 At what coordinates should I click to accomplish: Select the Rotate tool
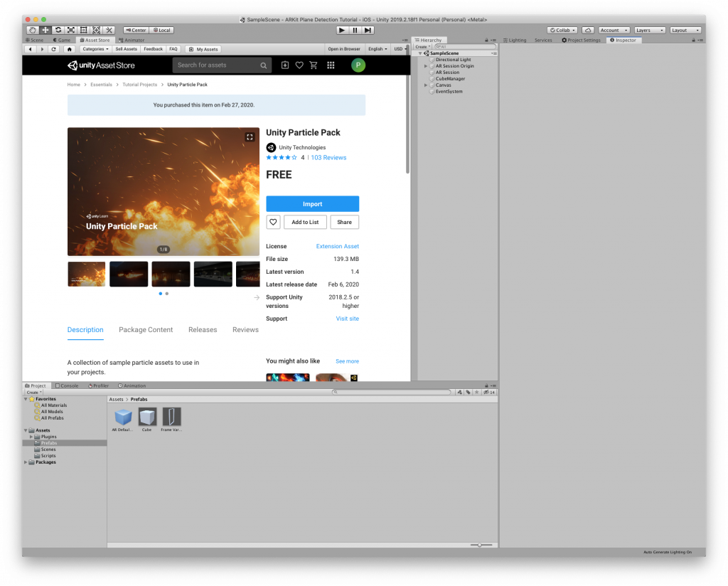[x=58, y=30]
